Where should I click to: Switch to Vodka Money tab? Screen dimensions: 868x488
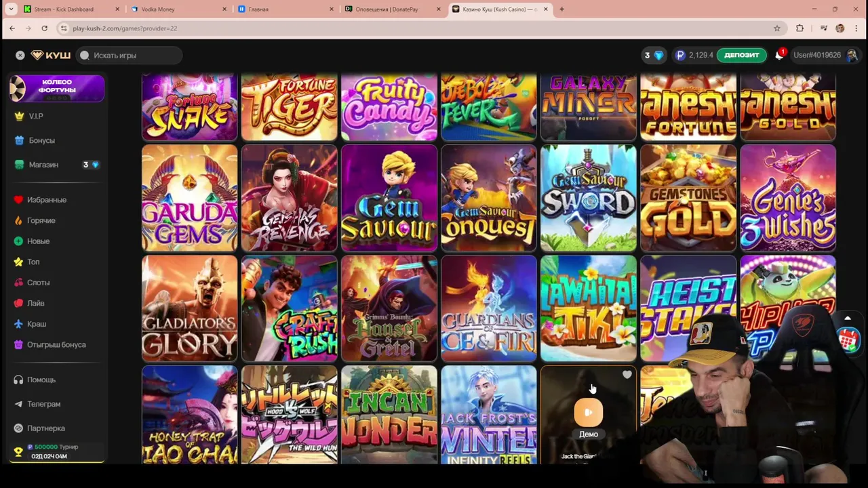178,9
